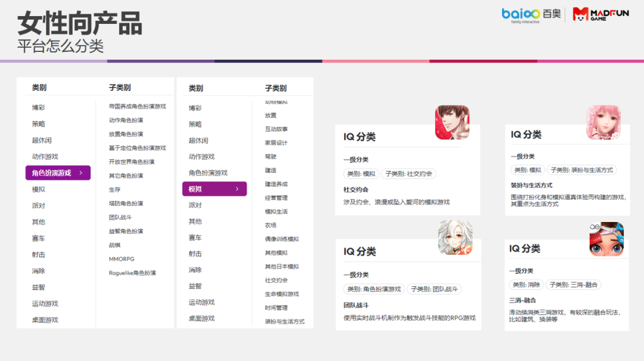Pick the 驾驶 subcategory
The height and width of the screenshot is (361, 644).
(271, 157)
